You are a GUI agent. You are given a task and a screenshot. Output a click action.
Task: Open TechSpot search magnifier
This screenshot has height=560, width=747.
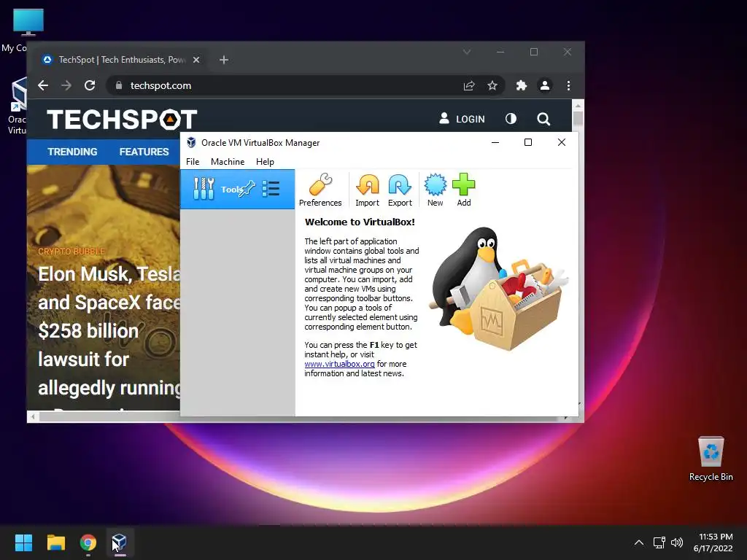(x=543, y=119)
